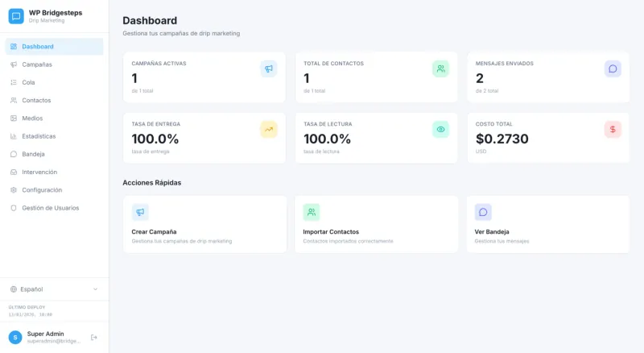Viewport: 644px width, 353px height.
Task: Click the TOTAL DE CONTACTOS label
Action: 333,64
